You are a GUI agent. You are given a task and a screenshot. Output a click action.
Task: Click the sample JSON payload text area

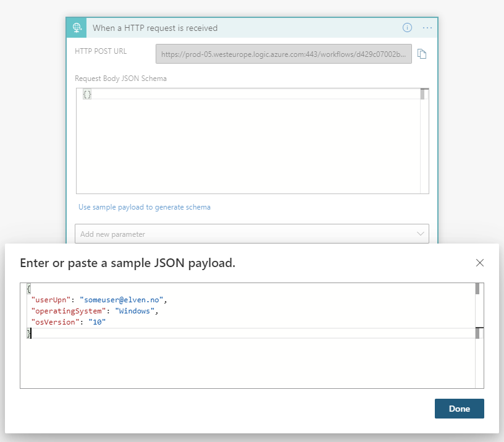(251, 336)
